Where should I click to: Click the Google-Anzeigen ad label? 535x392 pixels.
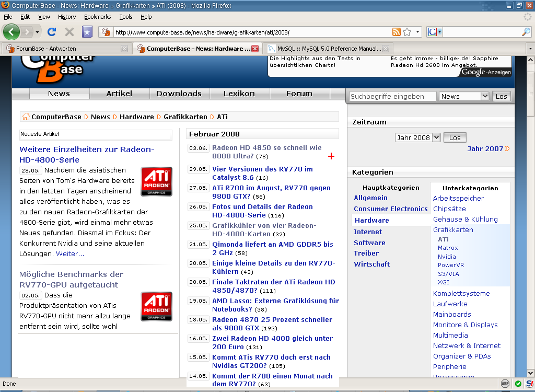(x=486, y=72)
